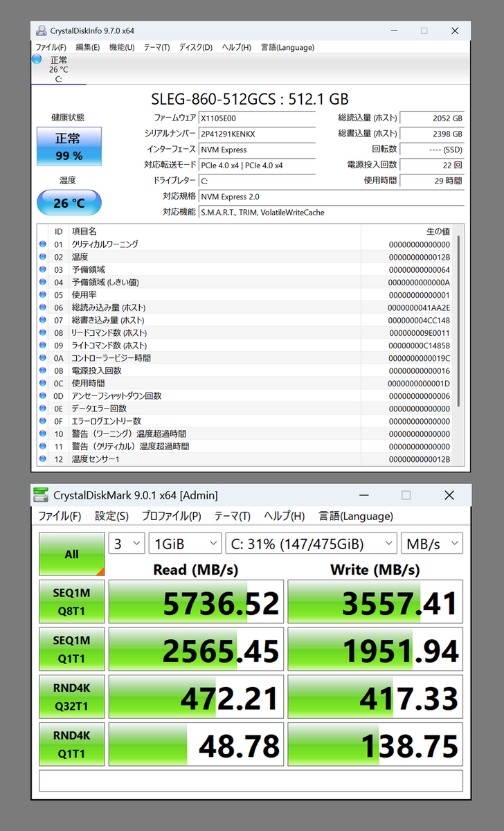Open ファイル(F) menu in CrystalDiskInfo

(51, 47)
